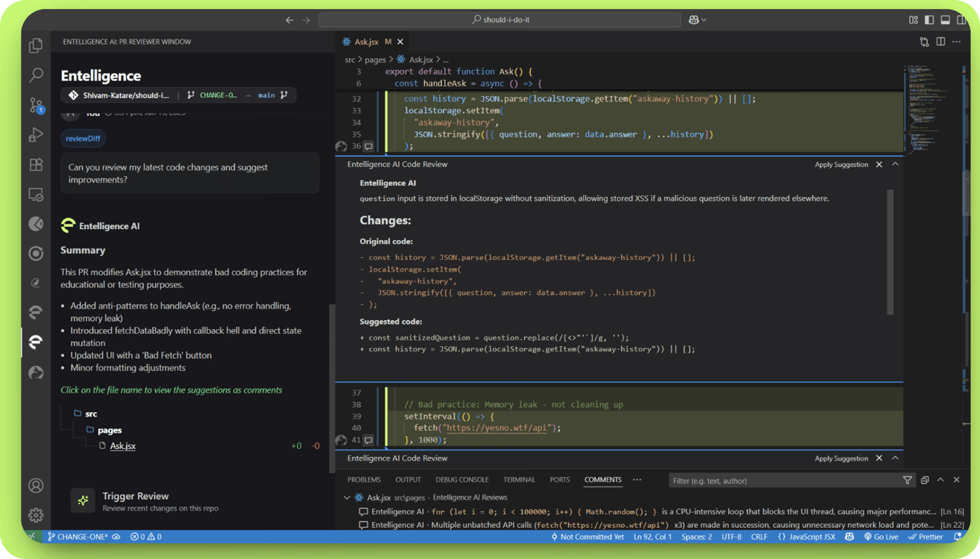Switch to the PROBLEMS panel tab
This screenshot has width=980, height=559.
pos(364,480)
